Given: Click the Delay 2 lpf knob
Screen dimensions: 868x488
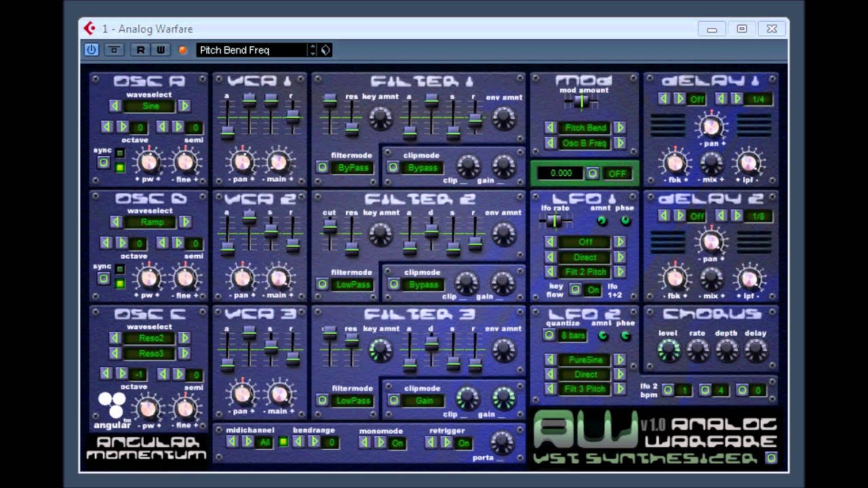Looking at the screenshot, I should pyautogui.click(x=748, y=279).
